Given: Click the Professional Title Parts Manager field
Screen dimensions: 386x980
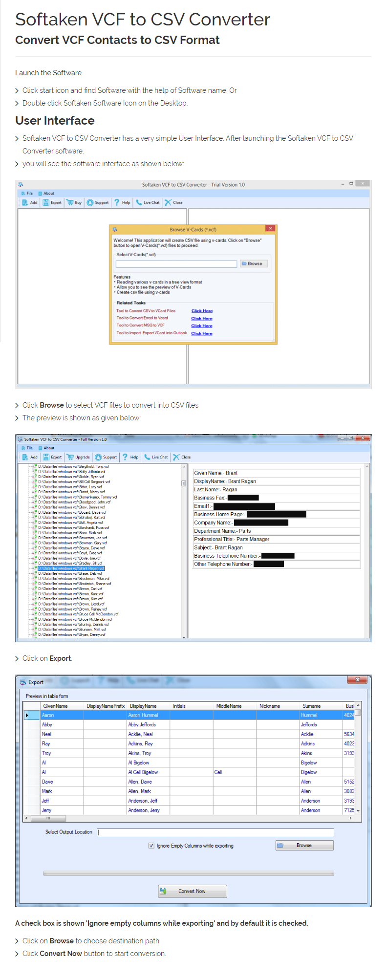Looking at the screenshot, I should [277, 540].
